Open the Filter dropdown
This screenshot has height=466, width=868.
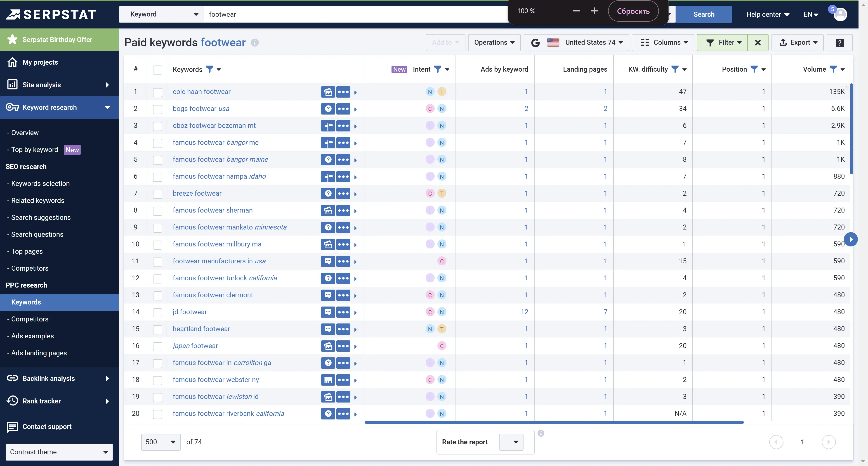(x=722, y=42)
